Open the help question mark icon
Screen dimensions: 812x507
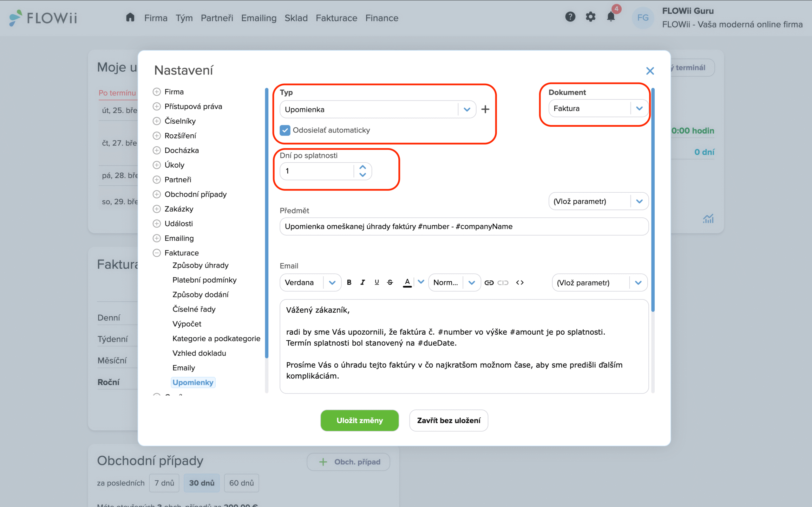(570, 17)
